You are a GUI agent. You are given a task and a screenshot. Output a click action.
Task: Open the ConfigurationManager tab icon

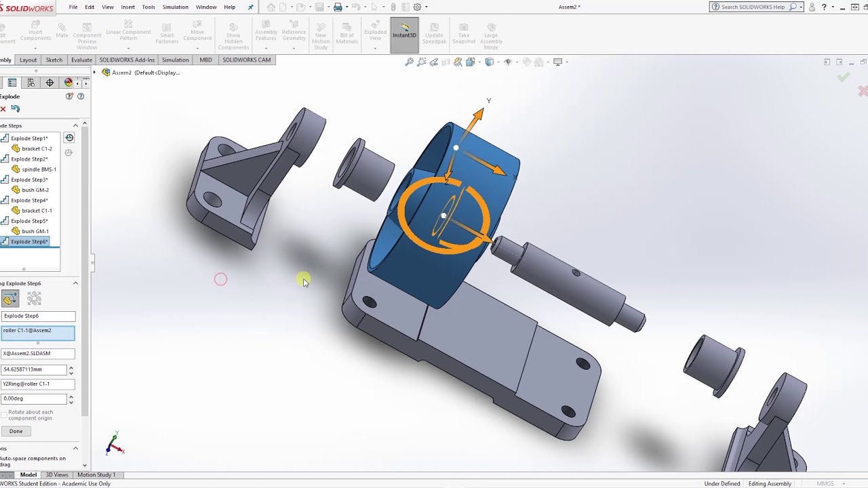(31, 83)
